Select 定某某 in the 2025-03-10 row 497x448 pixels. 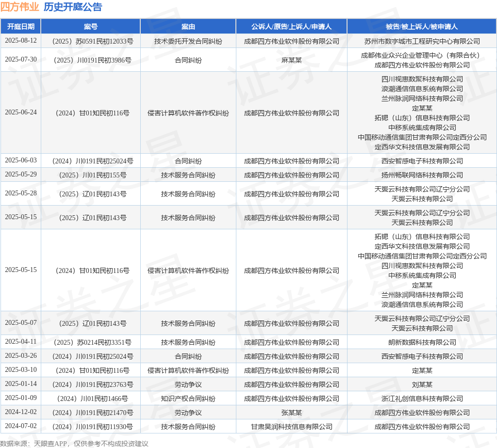(422, 370)
